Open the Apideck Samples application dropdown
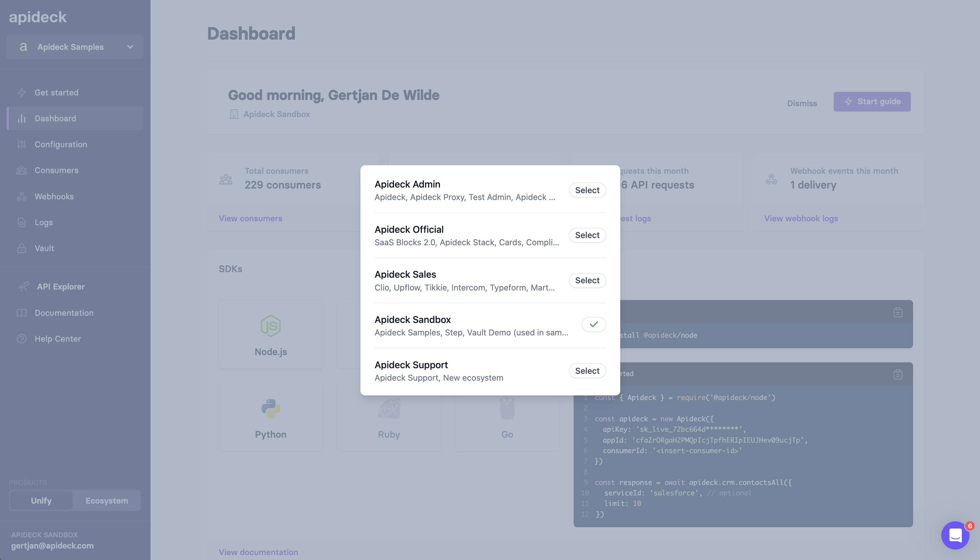The height and width of the screenshot is (560, 980). (75, 47)
